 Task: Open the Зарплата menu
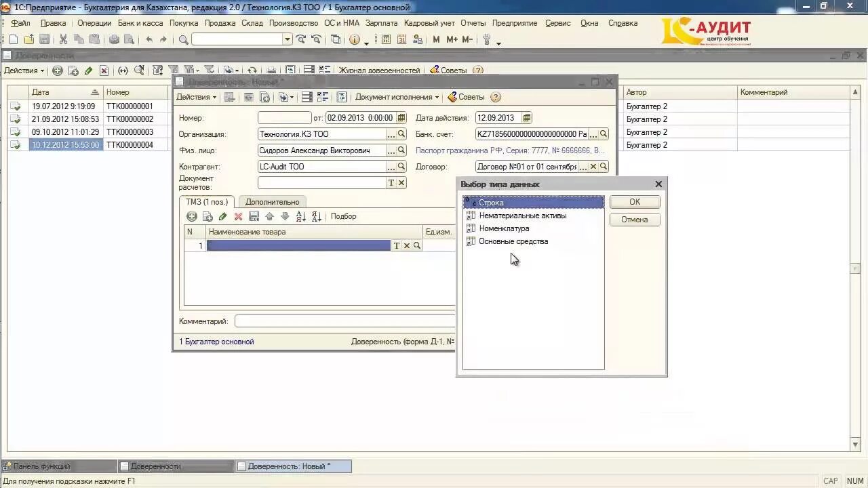(381, 23)
